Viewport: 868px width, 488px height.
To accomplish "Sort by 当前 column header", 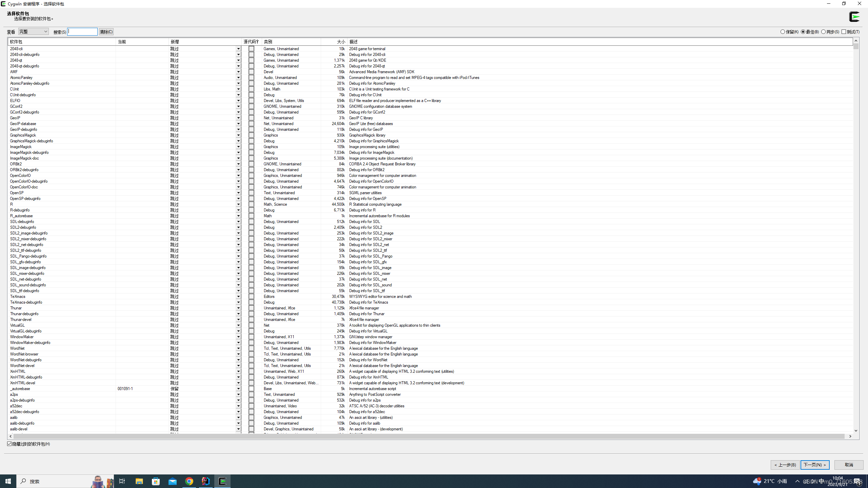I will click(142, 42).
